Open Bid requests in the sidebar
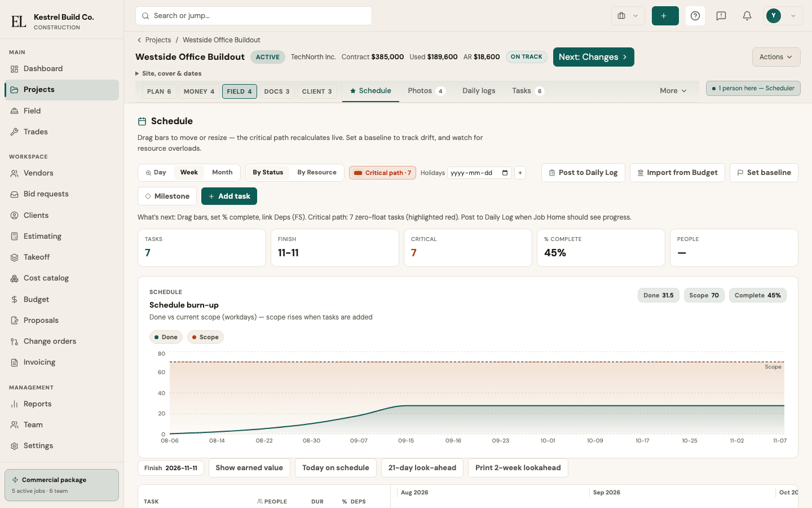 (61, 194)
